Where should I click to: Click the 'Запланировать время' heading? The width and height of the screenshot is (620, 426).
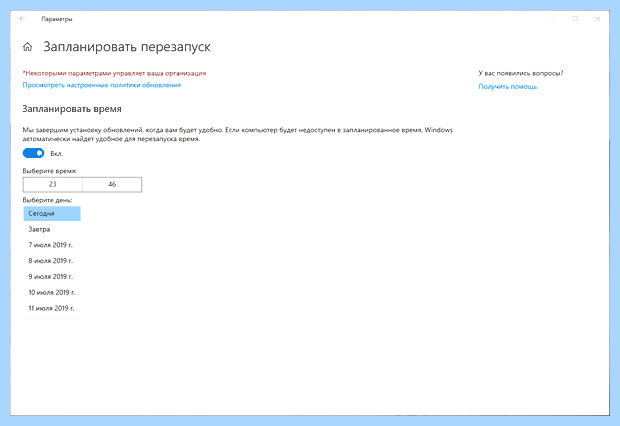[72, 109]
